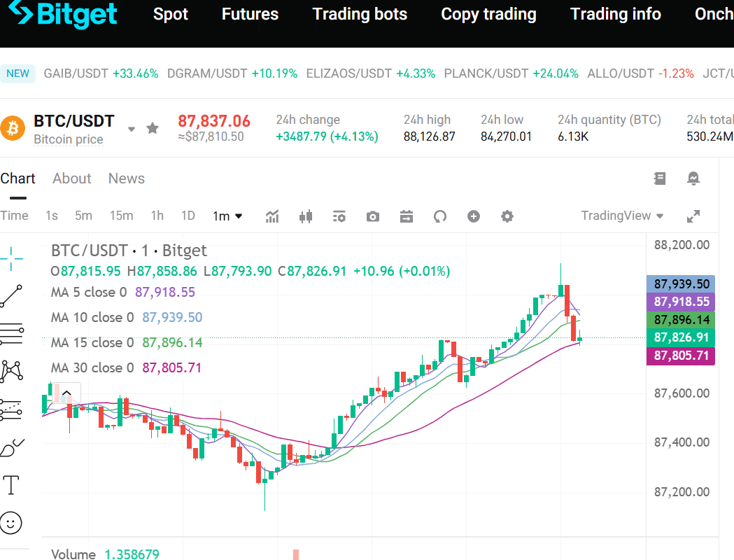
Task: Toggle BTC/USDT as favorite with star
Action: (x=153, y=129)
